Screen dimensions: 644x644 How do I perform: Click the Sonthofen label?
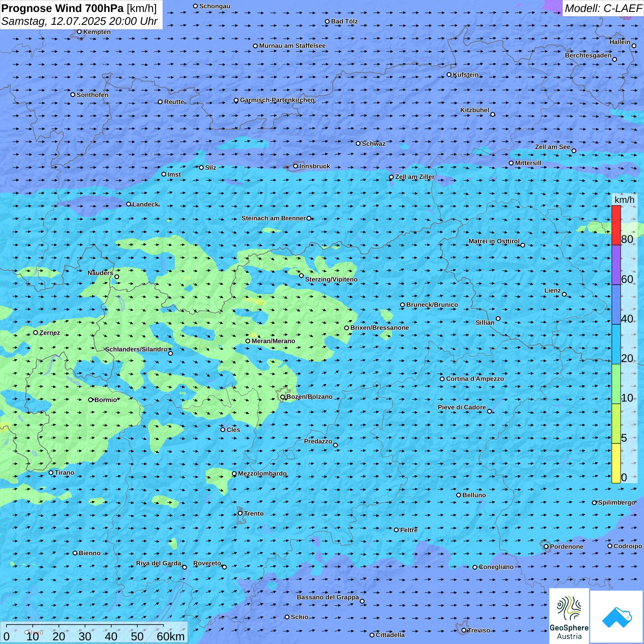coord(92,95)
